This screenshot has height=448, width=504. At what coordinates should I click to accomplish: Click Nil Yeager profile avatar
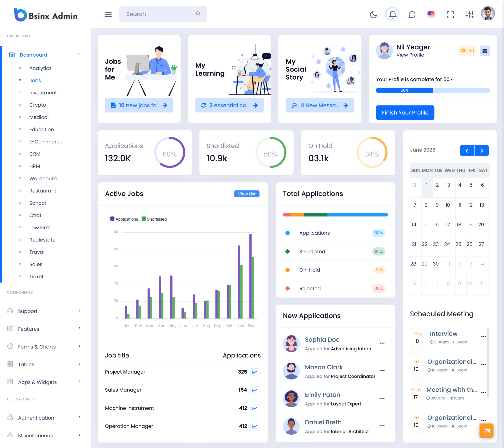[x=384, y=51]
